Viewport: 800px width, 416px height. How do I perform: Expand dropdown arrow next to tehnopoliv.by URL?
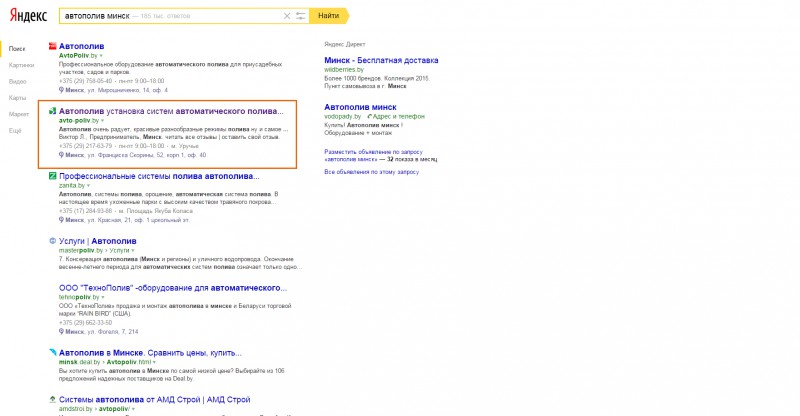pos(103,297)
